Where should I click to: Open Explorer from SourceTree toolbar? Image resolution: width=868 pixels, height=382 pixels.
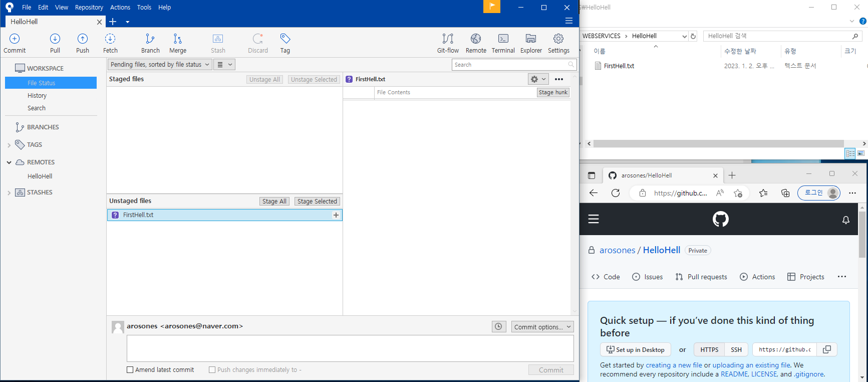pos(531,43)
